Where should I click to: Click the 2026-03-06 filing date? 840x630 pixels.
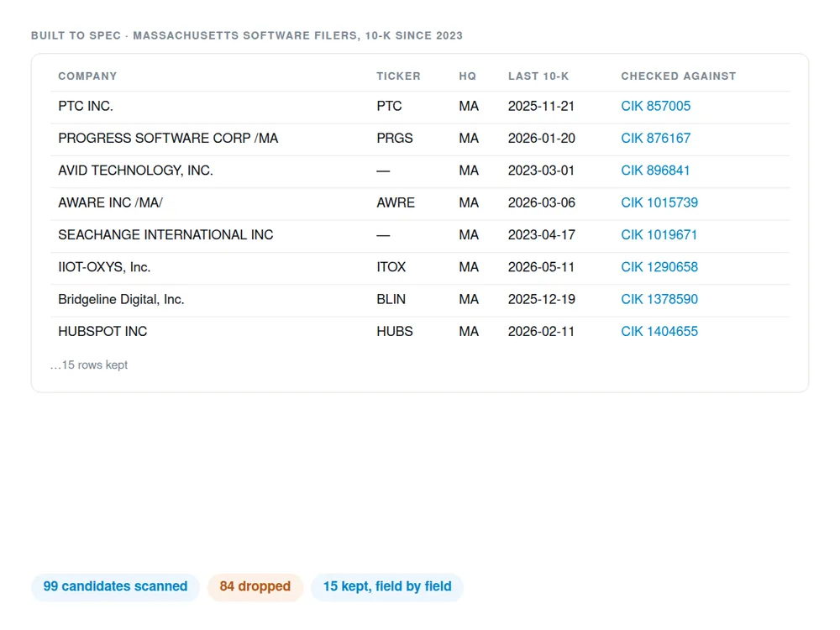point(542,202)
